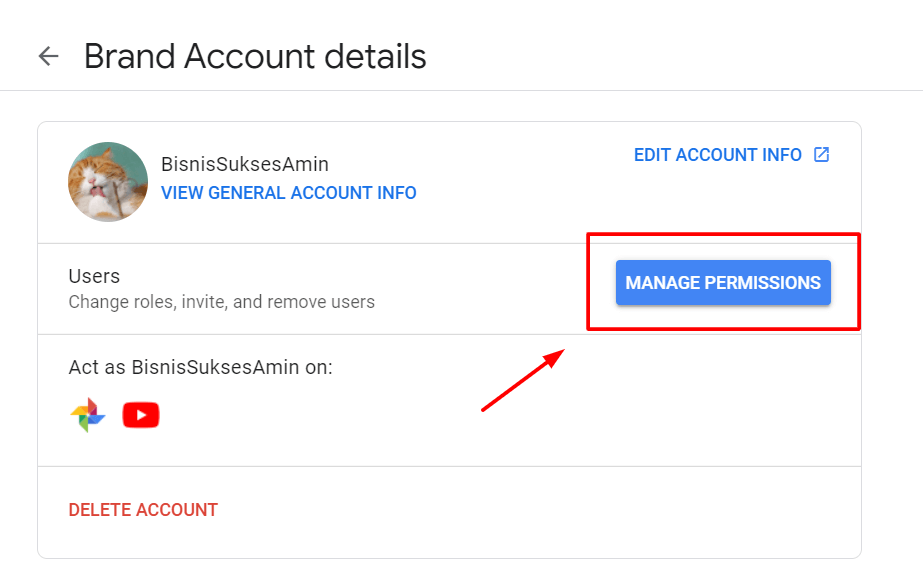Viewport: 923px width, 586px height.
Task: Open the Google Photos pinwheel icon
Action: pyautogui.click(x=88, y=415)
